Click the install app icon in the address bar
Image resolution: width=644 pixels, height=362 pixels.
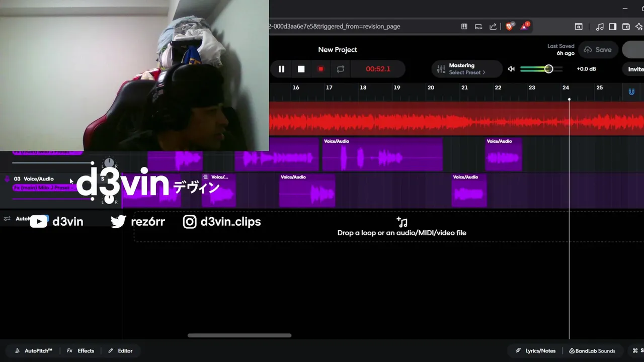click(x=478, y=27)
